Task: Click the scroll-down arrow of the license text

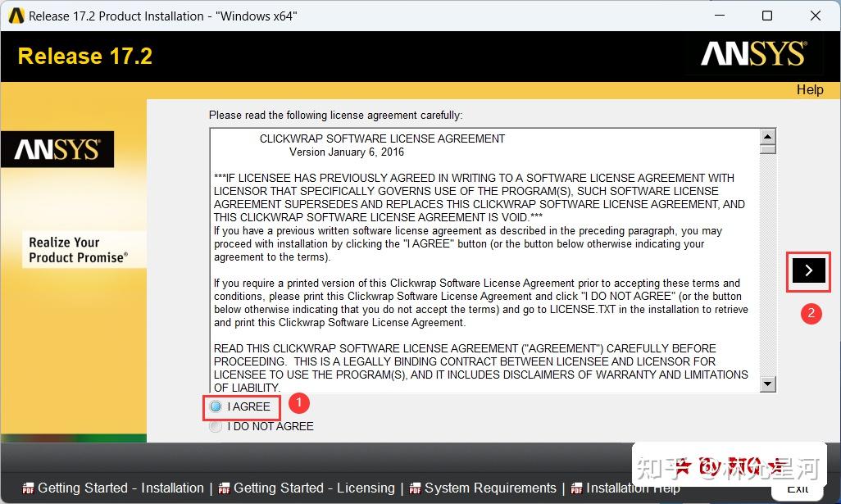Action: 767,384
